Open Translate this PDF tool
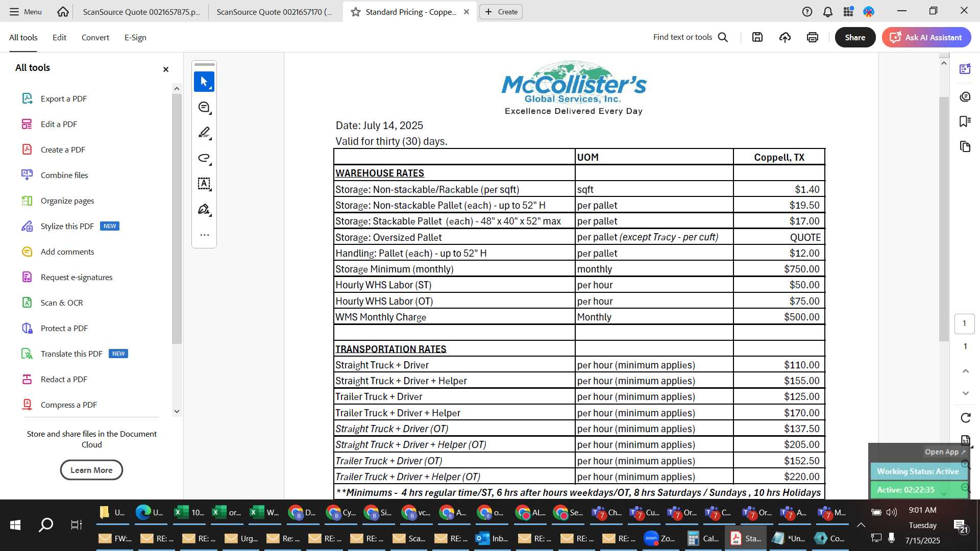This screenshot has height=551, width=980. pyautogui.click(x=71, y=354)
